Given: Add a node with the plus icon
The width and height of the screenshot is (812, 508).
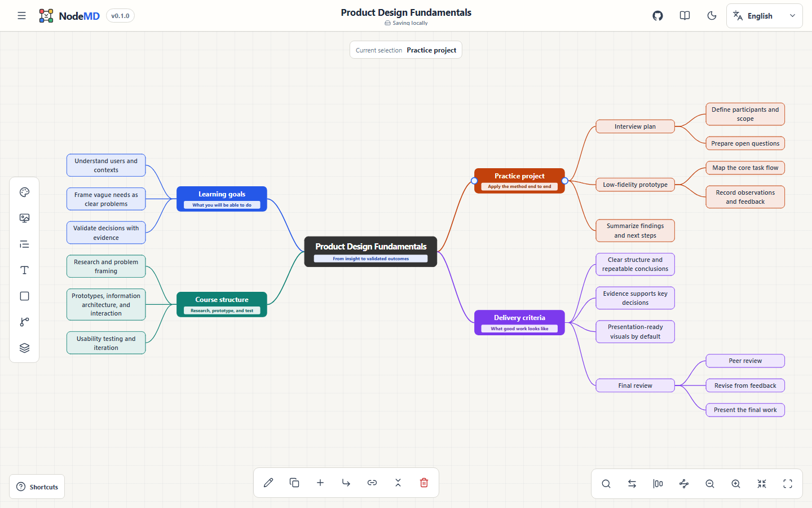Looking at the screenshot, I should coord(320,483).
